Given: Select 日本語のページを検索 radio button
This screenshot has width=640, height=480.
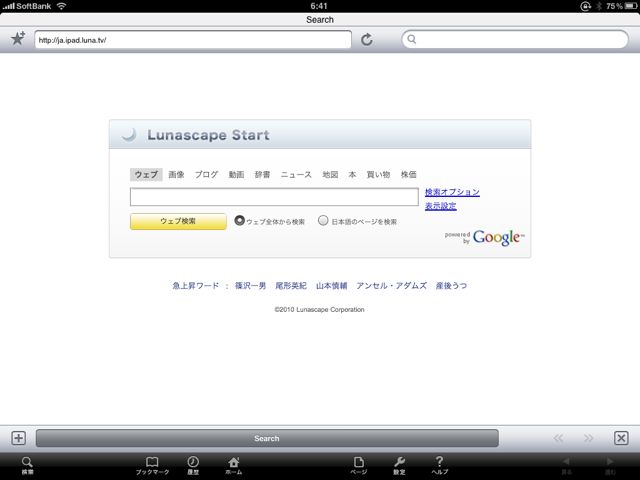Looking at the screenshot, I should [x=323, y=221].
